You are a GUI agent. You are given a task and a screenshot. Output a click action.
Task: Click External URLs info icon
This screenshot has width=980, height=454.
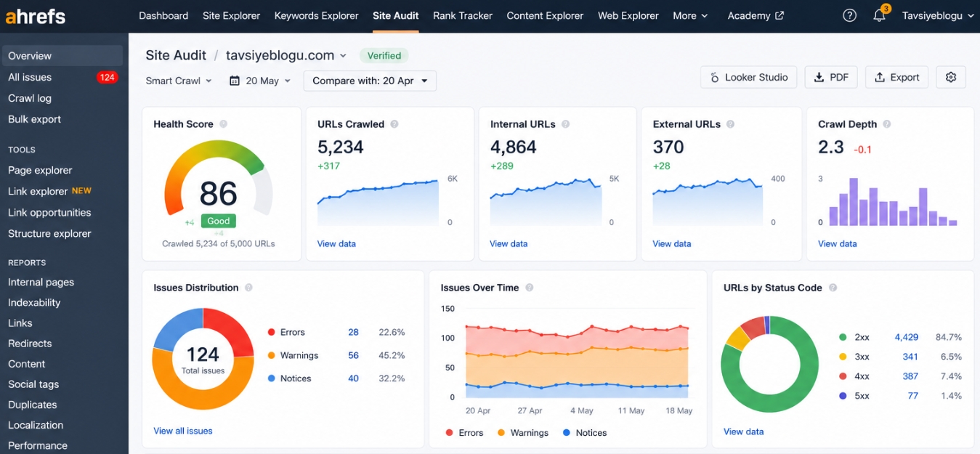[x=730, y=124]
